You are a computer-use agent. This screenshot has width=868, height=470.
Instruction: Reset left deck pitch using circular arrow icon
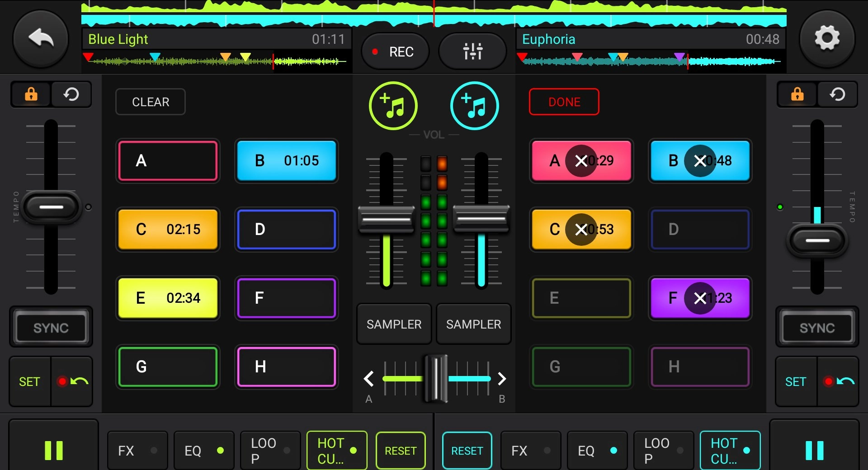(71, 94)
